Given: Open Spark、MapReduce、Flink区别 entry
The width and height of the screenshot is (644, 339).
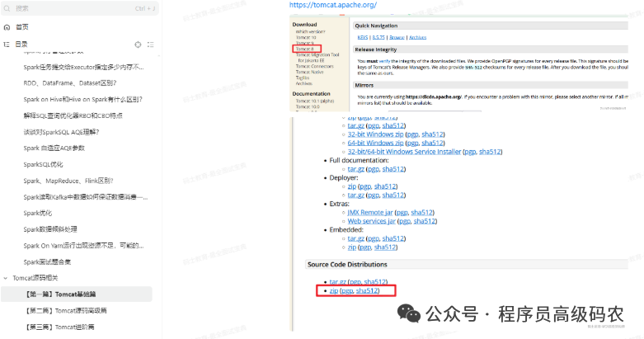Looking at the screenshot, I should (68, 181).
